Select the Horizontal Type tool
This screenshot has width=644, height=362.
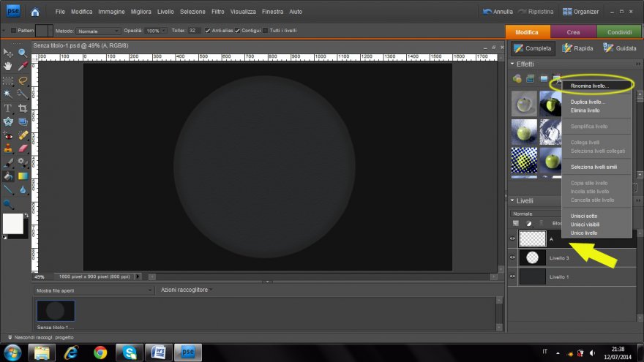(x=8, y=108)
